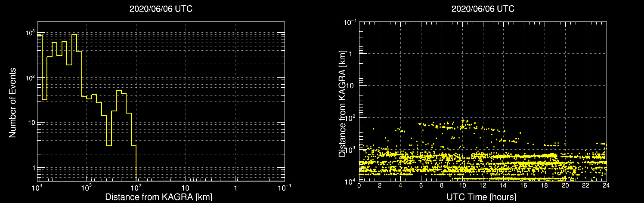Click the 10^2 tick on scatter plot y-axis

(x=350, y=118)
